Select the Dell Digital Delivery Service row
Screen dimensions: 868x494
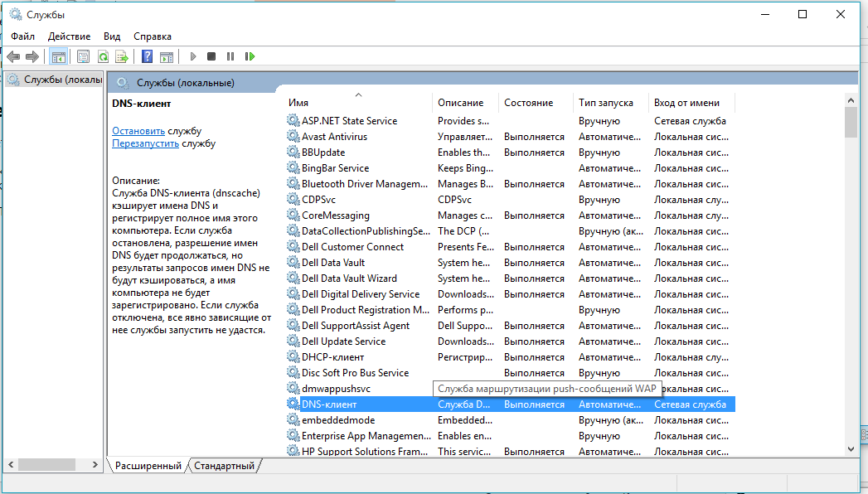click(x=511, y=293)
